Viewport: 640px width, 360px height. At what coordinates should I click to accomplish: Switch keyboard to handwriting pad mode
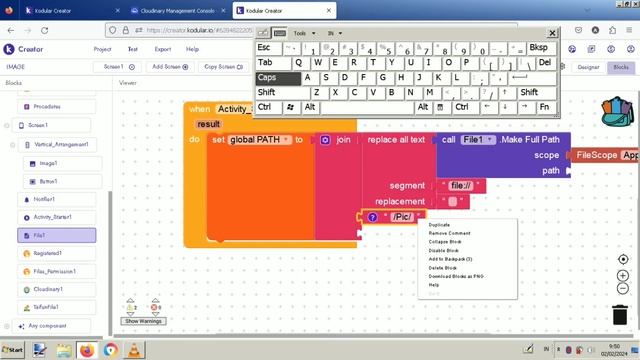point(263,33)
